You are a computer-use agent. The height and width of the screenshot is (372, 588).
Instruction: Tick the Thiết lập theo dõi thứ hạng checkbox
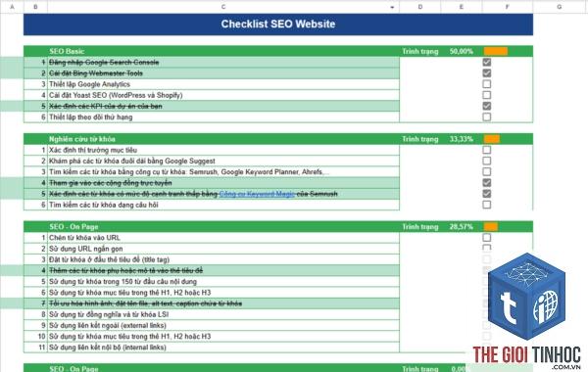[x=487, y=116]
